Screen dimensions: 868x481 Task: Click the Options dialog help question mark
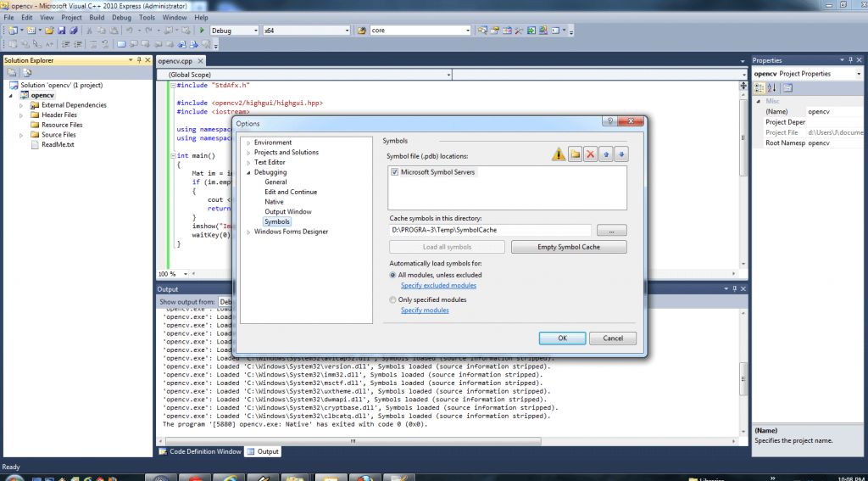[610, 121]
